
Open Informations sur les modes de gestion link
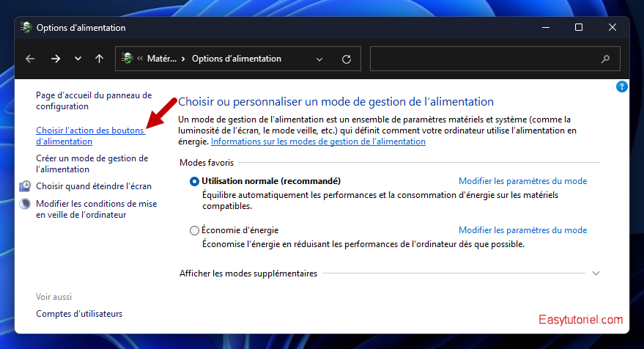pyautogui.click(x=318, y=142)
